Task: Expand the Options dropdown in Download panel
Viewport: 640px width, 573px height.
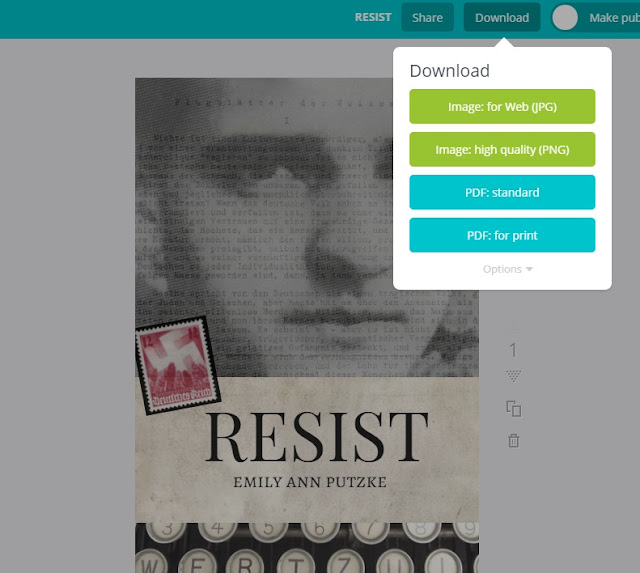Action: click(507, 269)
